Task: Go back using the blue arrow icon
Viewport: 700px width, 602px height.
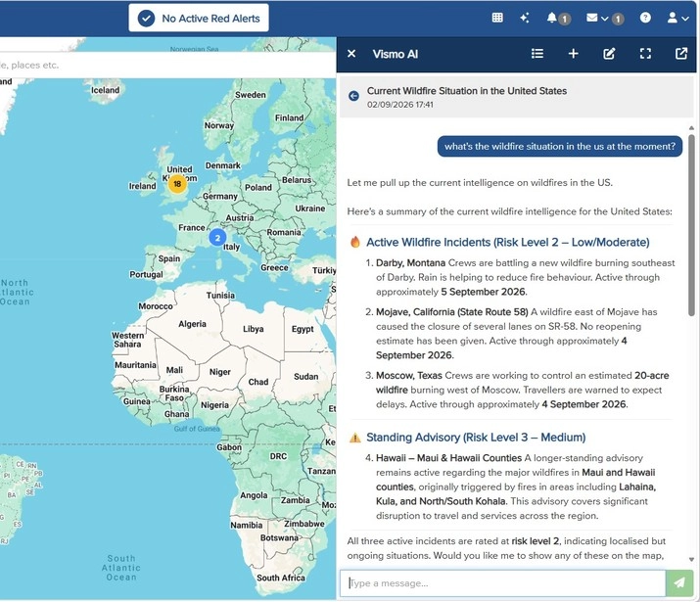Action: pos(353,96)
